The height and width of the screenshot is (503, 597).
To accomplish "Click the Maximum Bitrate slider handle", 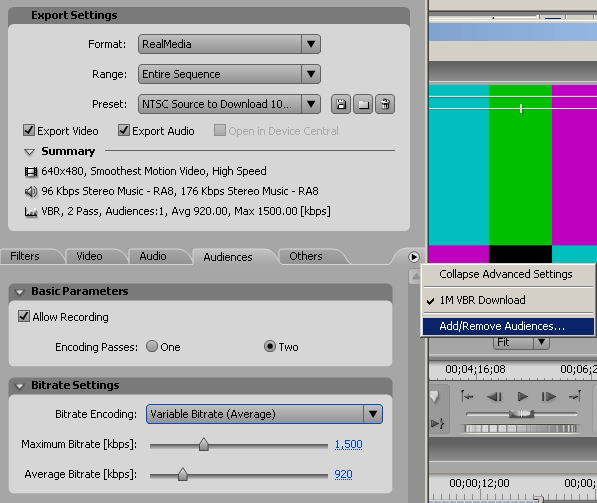I will (x=204, y=444).
